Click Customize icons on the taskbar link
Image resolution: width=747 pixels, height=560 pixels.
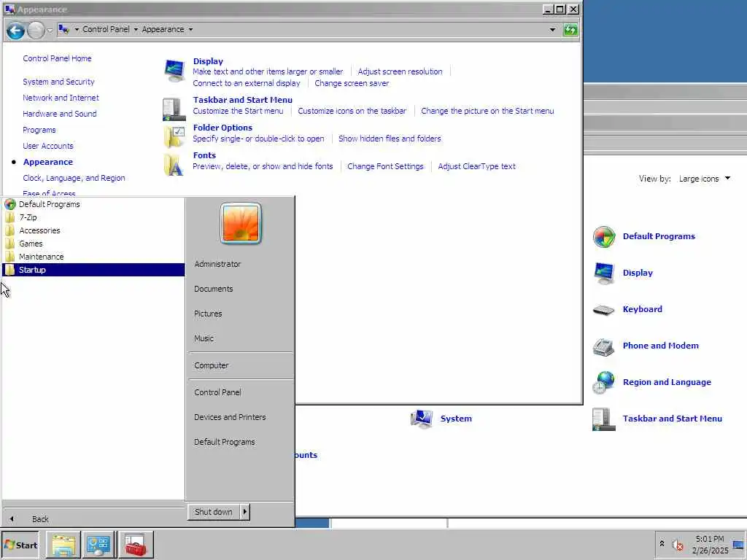point(352,111)
